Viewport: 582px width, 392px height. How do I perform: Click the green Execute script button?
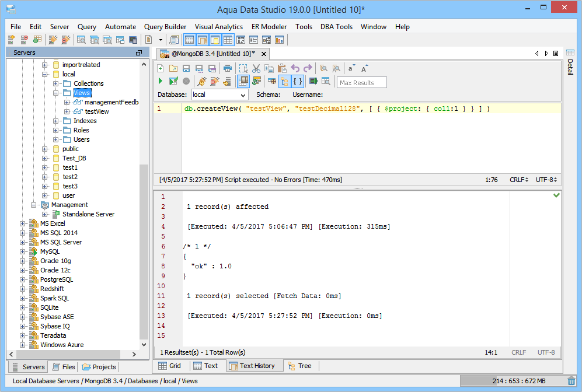point(161,82)
